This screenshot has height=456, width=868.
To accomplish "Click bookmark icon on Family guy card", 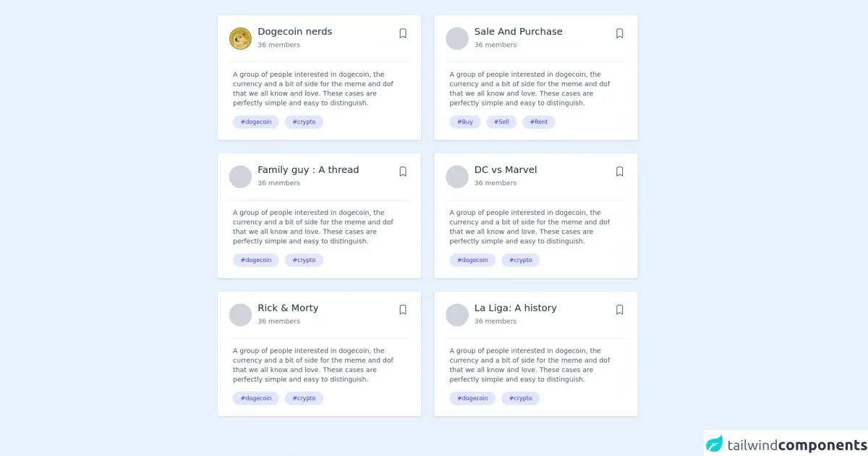I will [403, 172].
